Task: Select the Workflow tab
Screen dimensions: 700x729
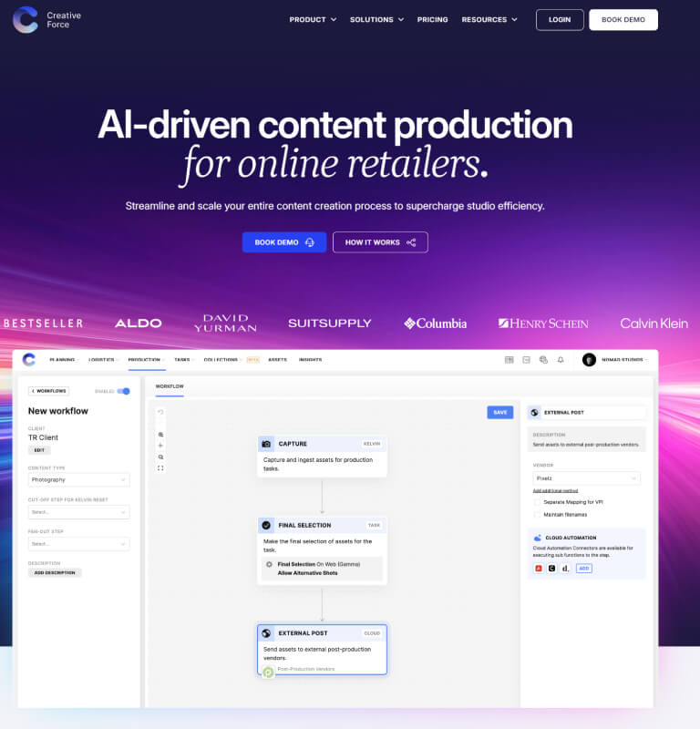Action: click(x=170, y=386)
